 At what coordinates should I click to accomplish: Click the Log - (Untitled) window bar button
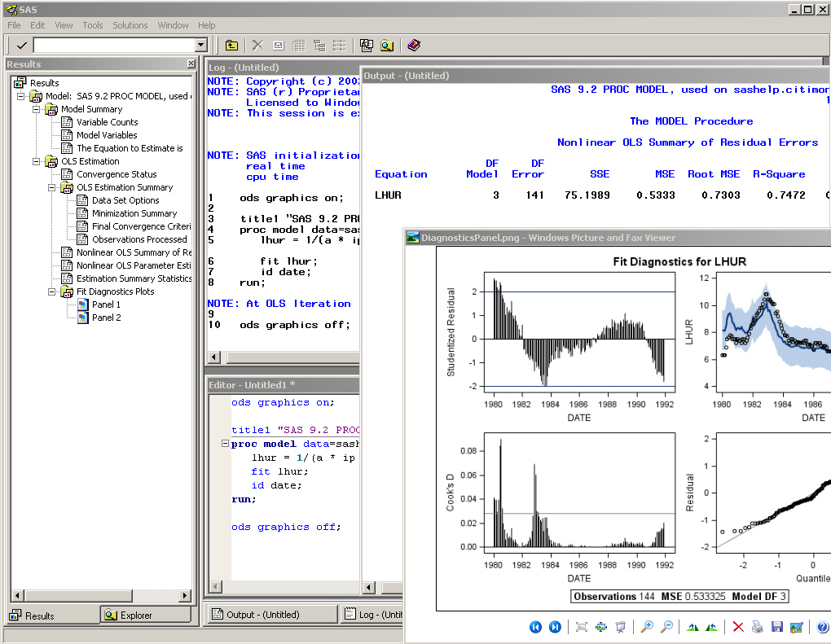tap(372, 615)
